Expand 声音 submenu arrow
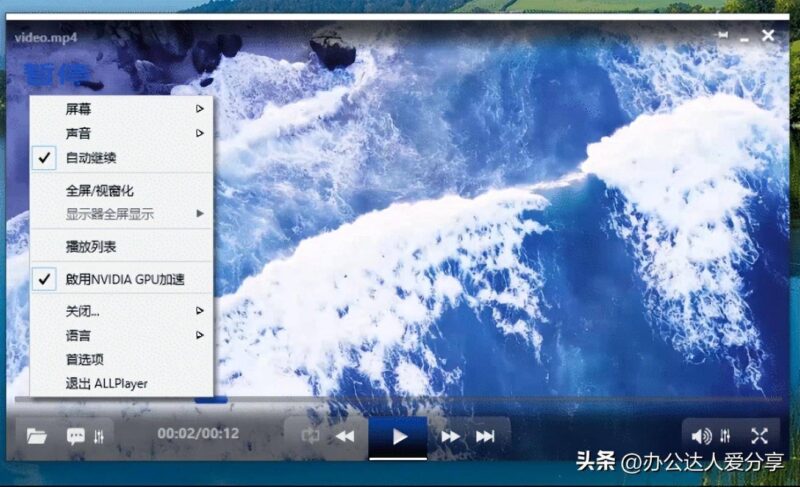The height and width of the screenshot is (487, 800). click(200, 133)
